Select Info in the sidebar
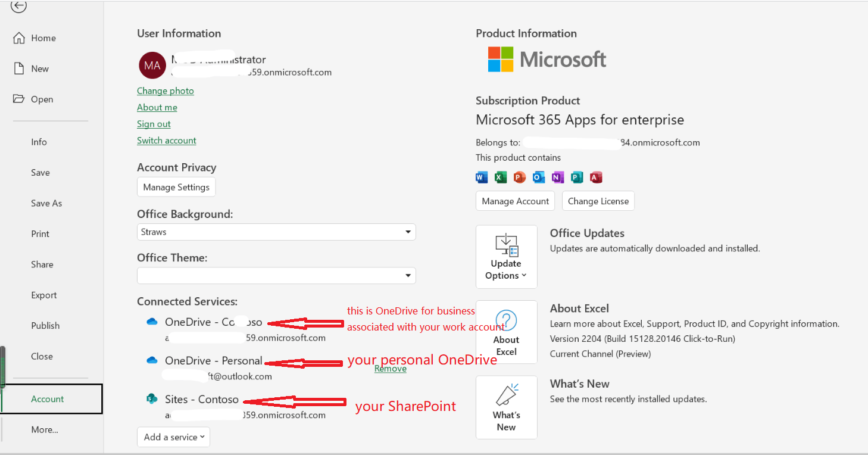The width and height of the screenshot is (868, 455). pyautogui.click(x=39, y=142)
